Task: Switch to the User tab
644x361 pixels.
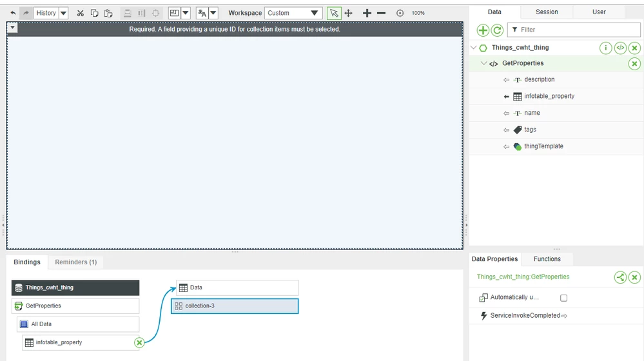Action: tap(599, 12)
